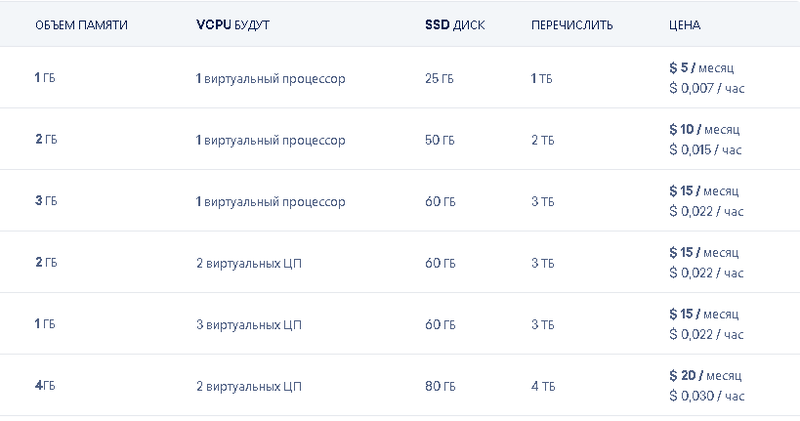Click the $ 0,007 / час hourly rate

706,89
